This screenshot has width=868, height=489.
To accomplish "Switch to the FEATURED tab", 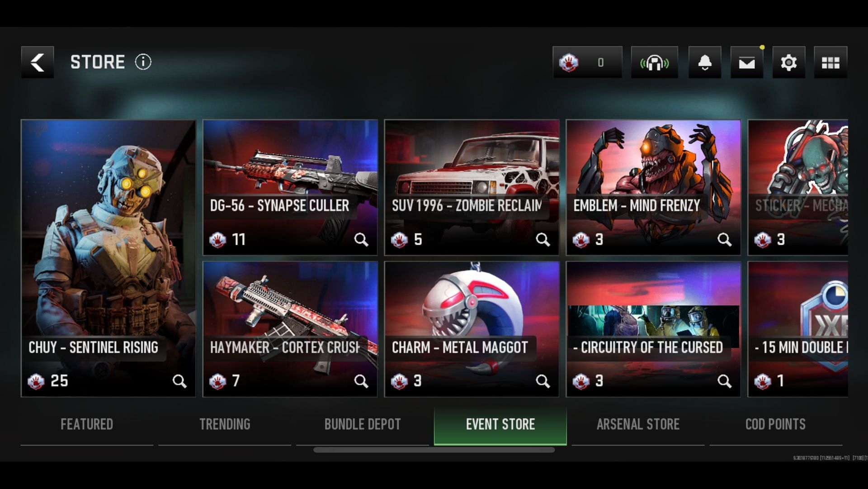I will point(86,423).
